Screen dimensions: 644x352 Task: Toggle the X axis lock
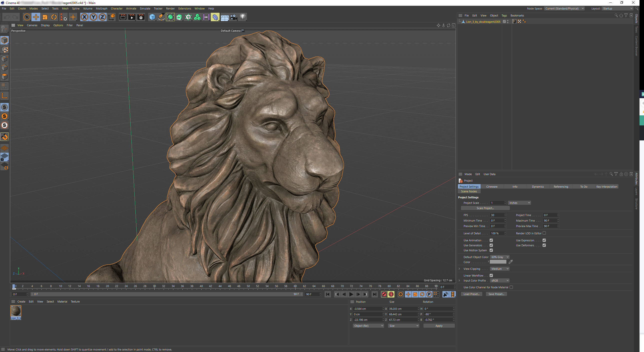click(84, 17)
